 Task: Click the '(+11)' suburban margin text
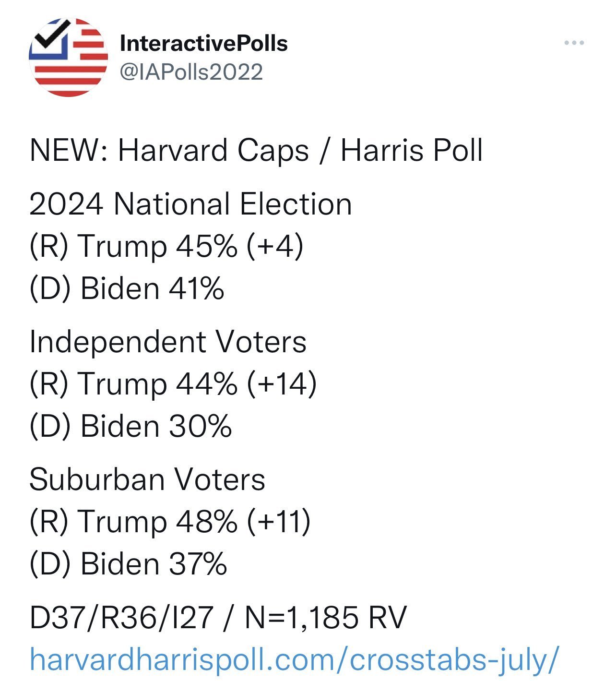click(x=279, y=521)
